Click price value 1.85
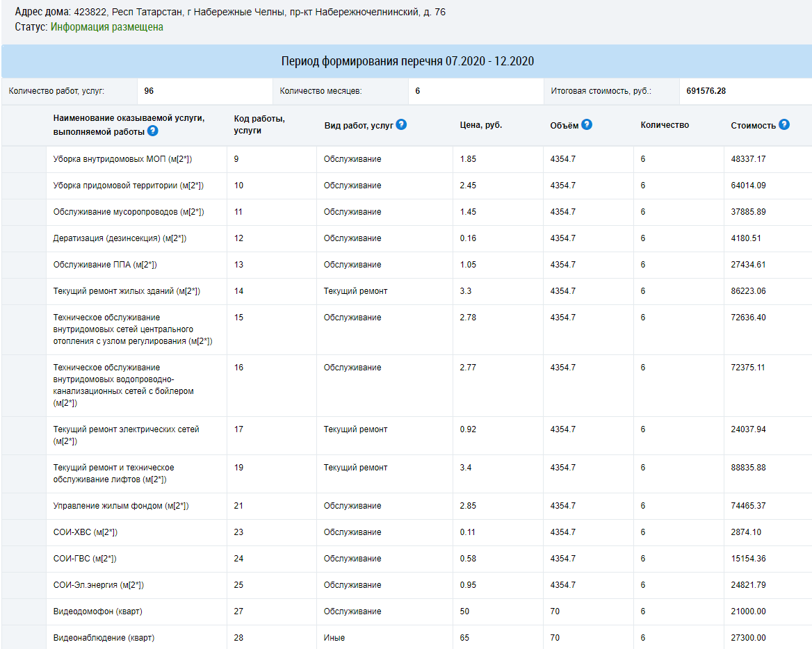812x649 pixels. [x=468, y=159]
